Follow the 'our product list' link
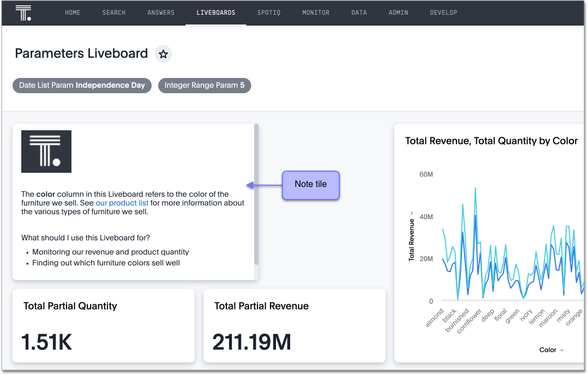This screenshot has width=588, height=375. [x=122, y=203]
